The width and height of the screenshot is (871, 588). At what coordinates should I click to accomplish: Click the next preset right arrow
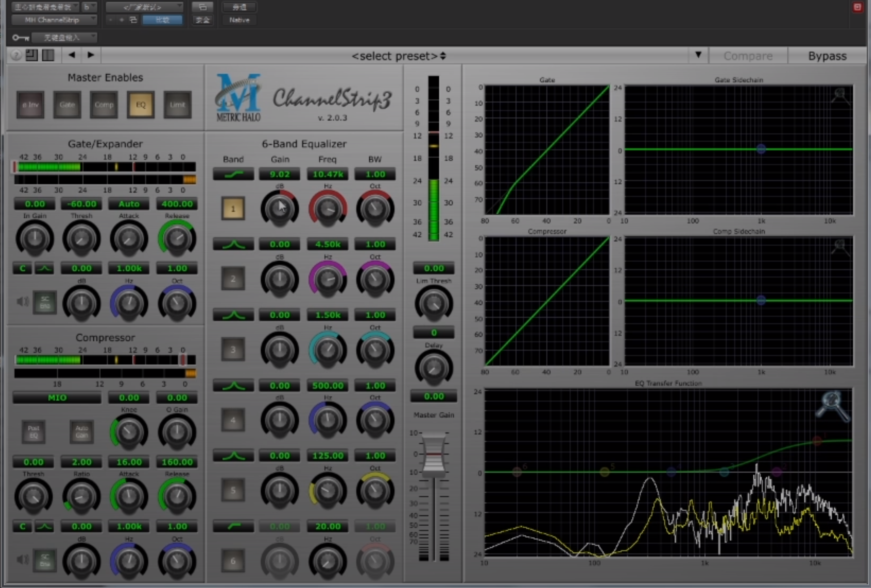[x=91, y=55]
